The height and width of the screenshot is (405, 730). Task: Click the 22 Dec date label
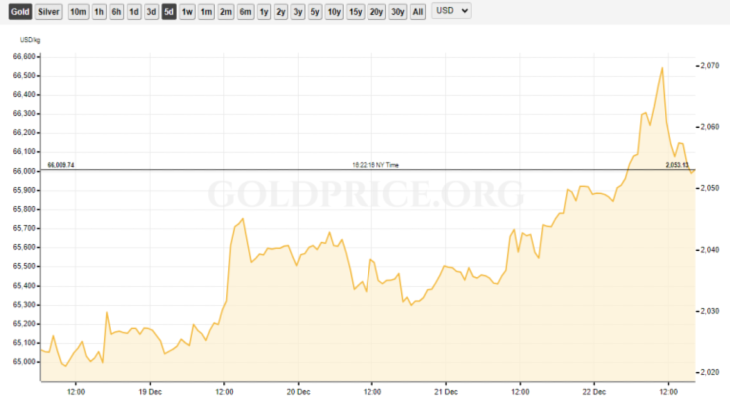[594, 392]
